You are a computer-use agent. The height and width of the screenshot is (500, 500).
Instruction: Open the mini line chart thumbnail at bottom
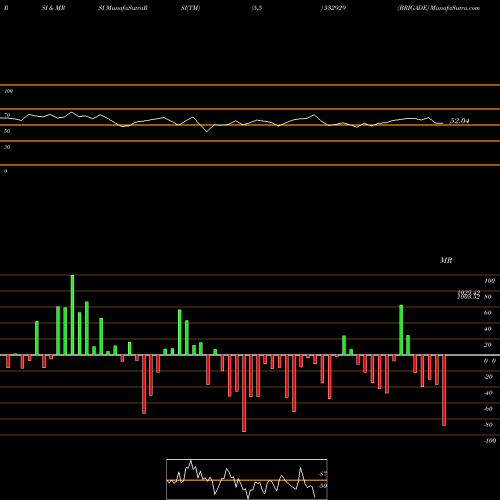pos(247,479)
